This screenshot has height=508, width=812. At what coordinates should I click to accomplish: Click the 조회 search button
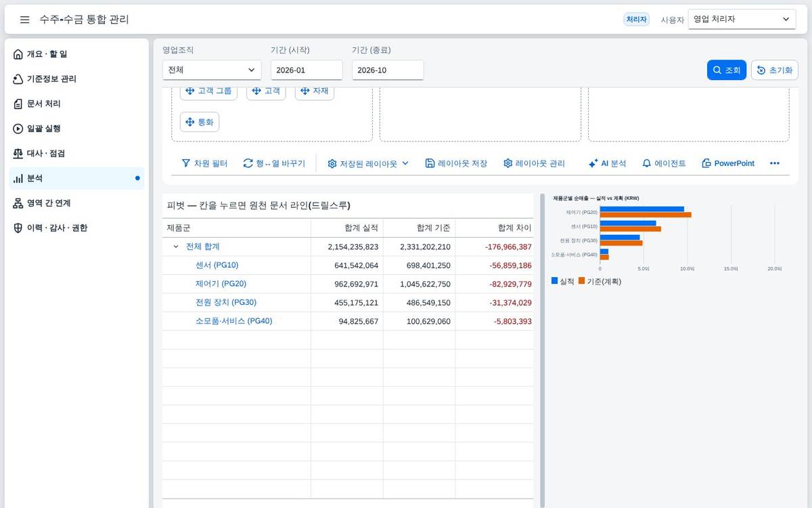727,70
